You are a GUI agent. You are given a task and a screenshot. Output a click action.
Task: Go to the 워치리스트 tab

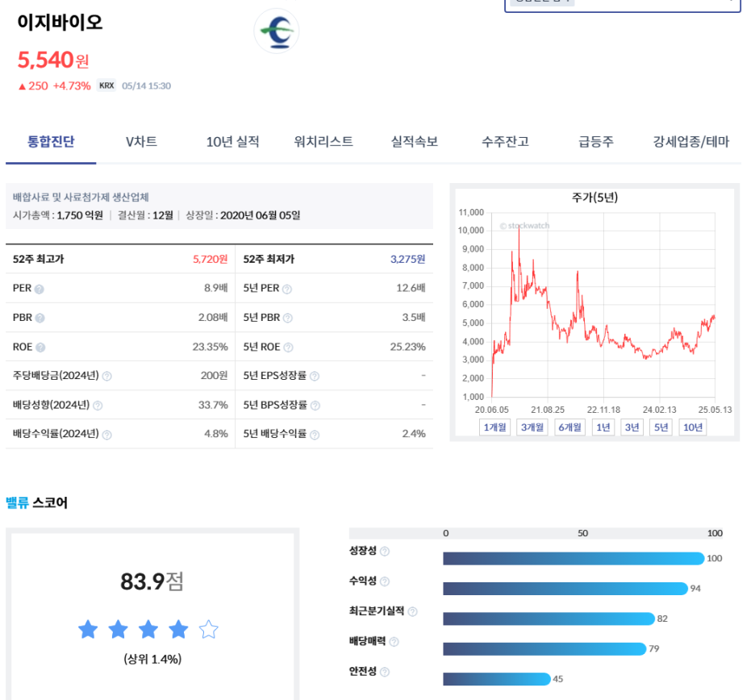click(x=323, y=142)
